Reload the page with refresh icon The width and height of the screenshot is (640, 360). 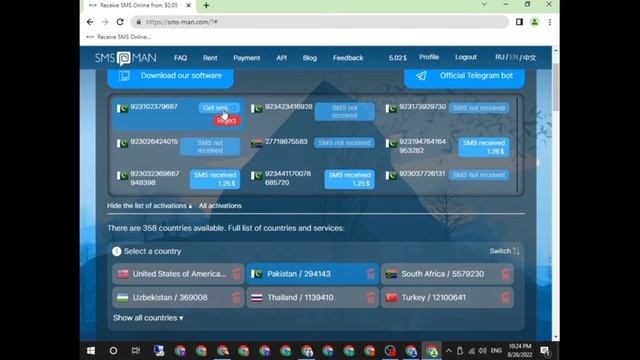click(120, 22)
